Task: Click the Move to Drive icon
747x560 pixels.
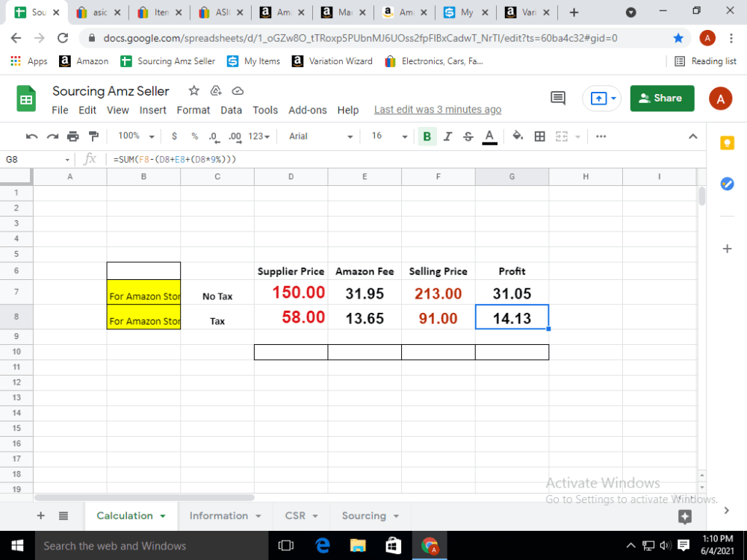Action: pos(216,90)
